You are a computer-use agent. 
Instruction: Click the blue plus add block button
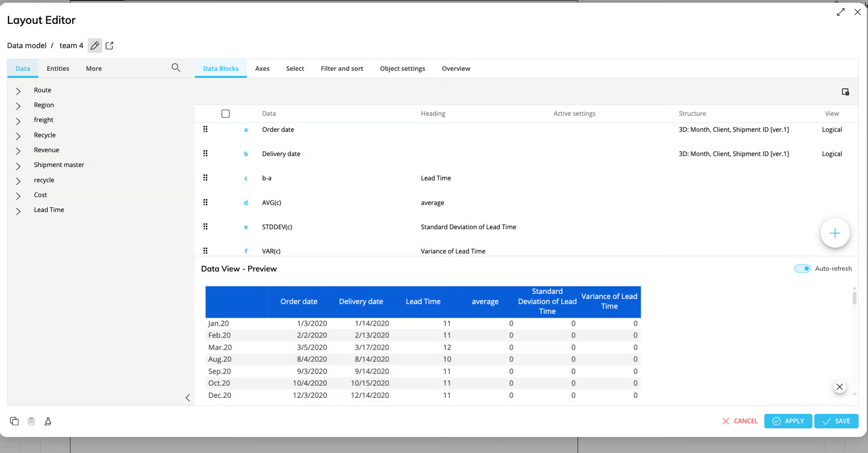[835, 233]
